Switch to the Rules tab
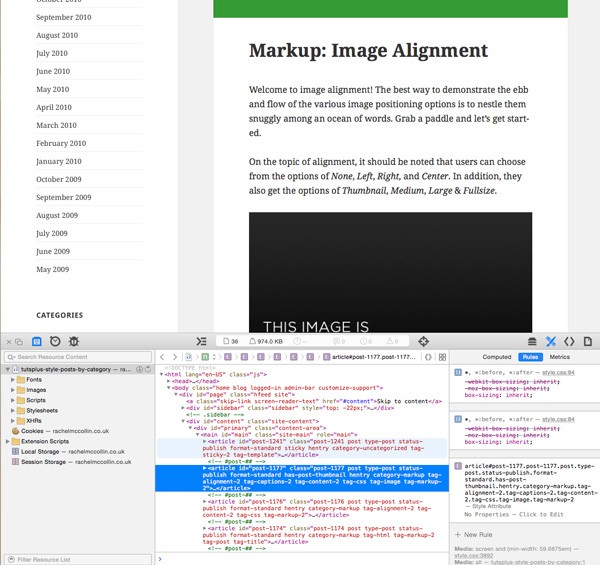Screen dimensions: 600x565 click(530, 357)
